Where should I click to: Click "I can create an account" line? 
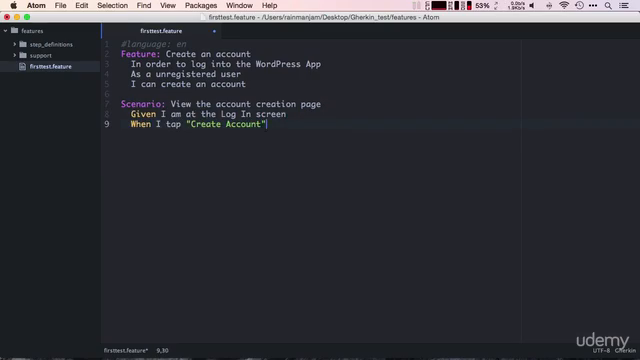click(188, 84)
